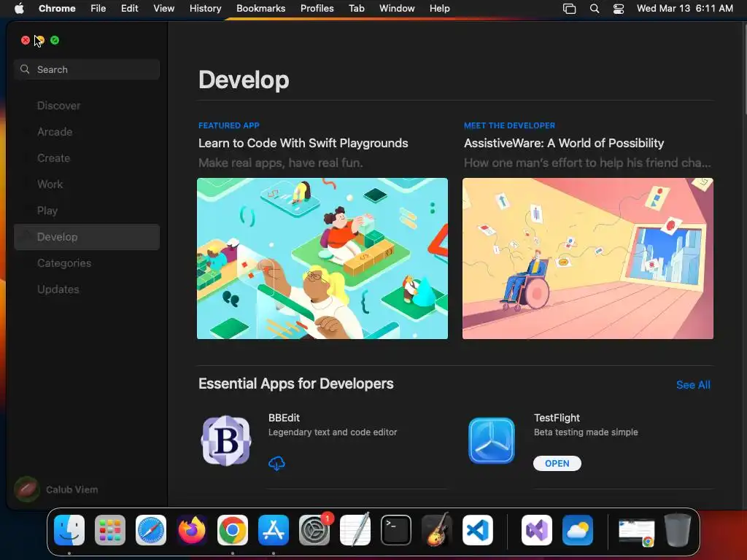Click 'Make real apps, have real fun.' subtitle
747x560 pixels.
click(281, 163)
